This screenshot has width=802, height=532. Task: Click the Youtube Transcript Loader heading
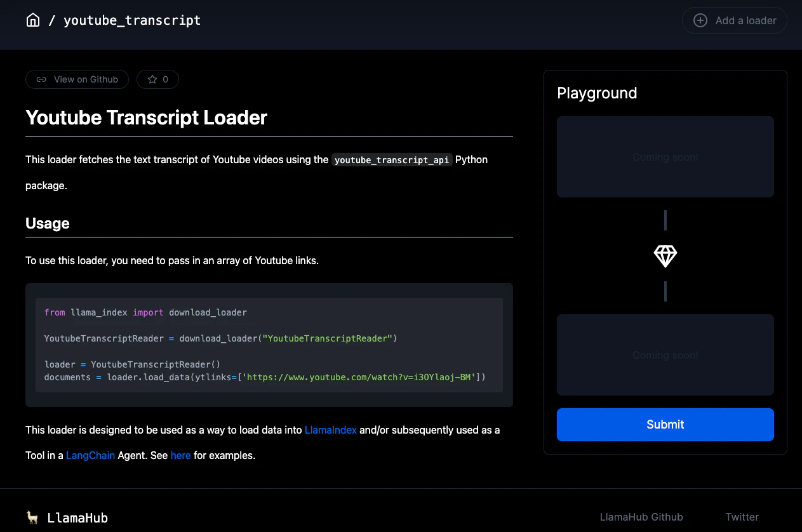point(147,117)
